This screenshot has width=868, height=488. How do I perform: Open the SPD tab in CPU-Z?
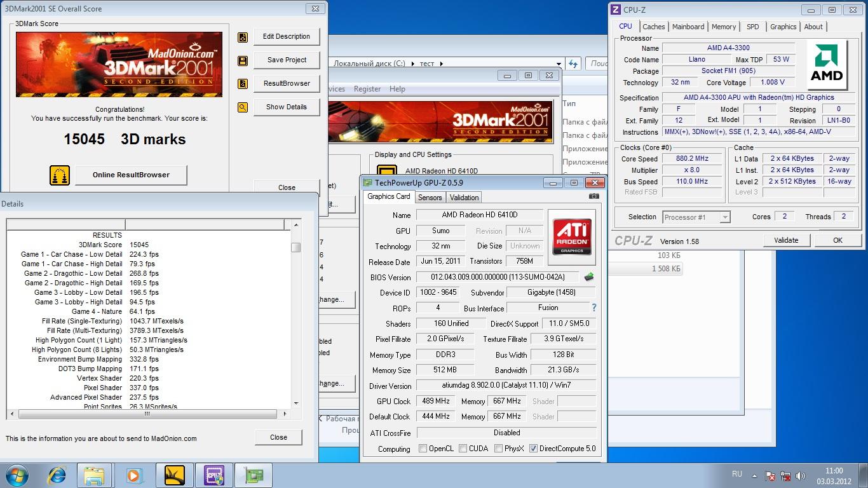(752, 27)
